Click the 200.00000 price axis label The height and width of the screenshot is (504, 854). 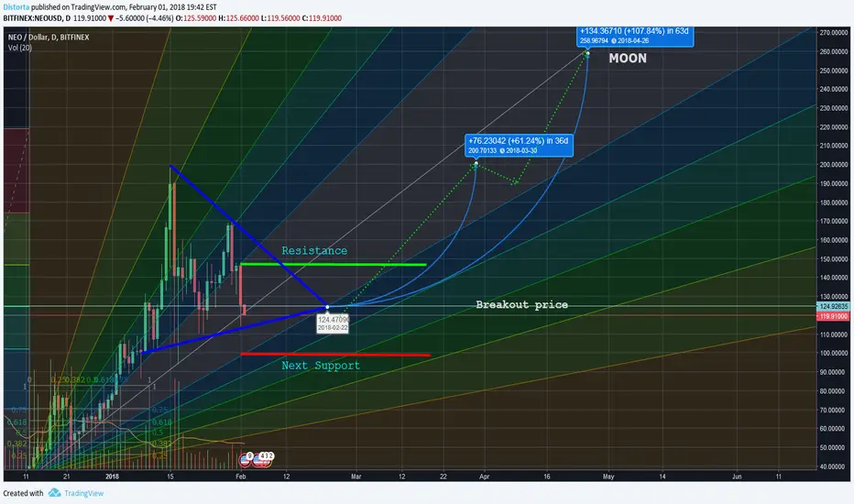click(x=833, y=165)
